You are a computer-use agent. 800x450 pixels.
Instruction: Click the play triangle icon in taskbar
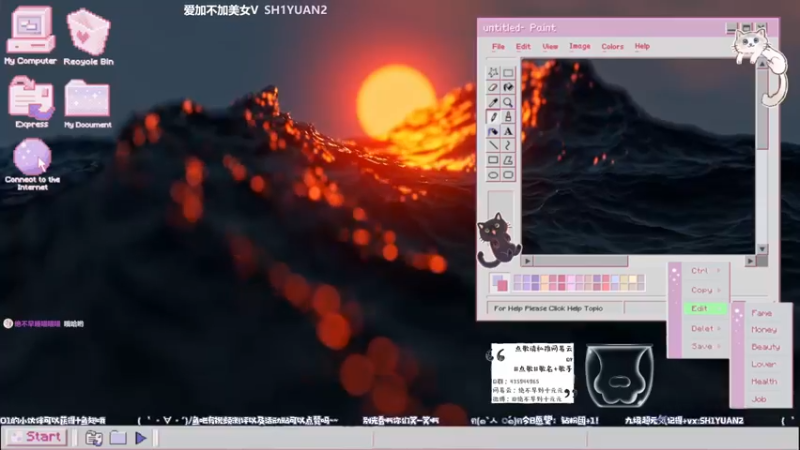141,438
